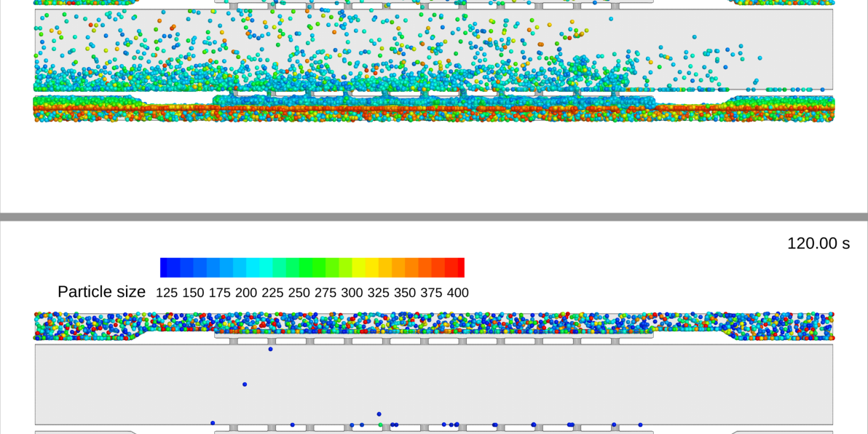Click the legend value 200

[x=246, y=293]
